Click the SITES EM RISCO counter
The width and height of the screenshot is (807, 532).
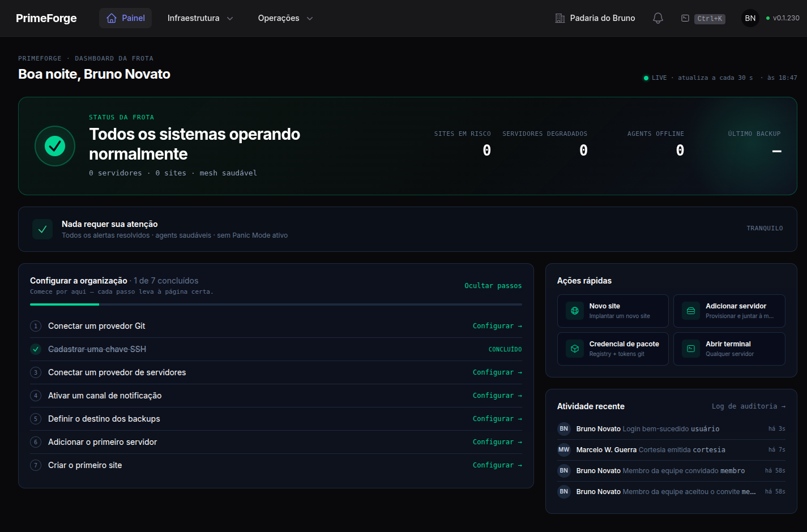(463, 144)
